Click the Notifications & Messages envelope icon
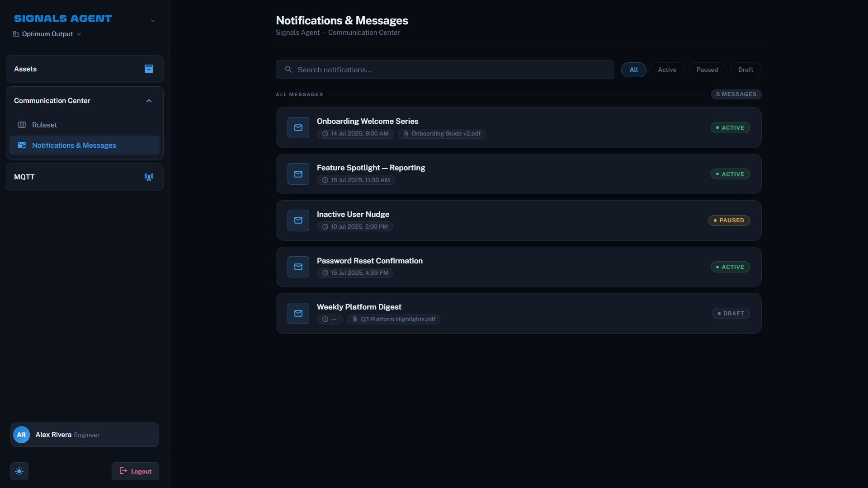Image resolution: width=868 pixels, height=488 pixels. pyautogui.click(x=22, y=145)
